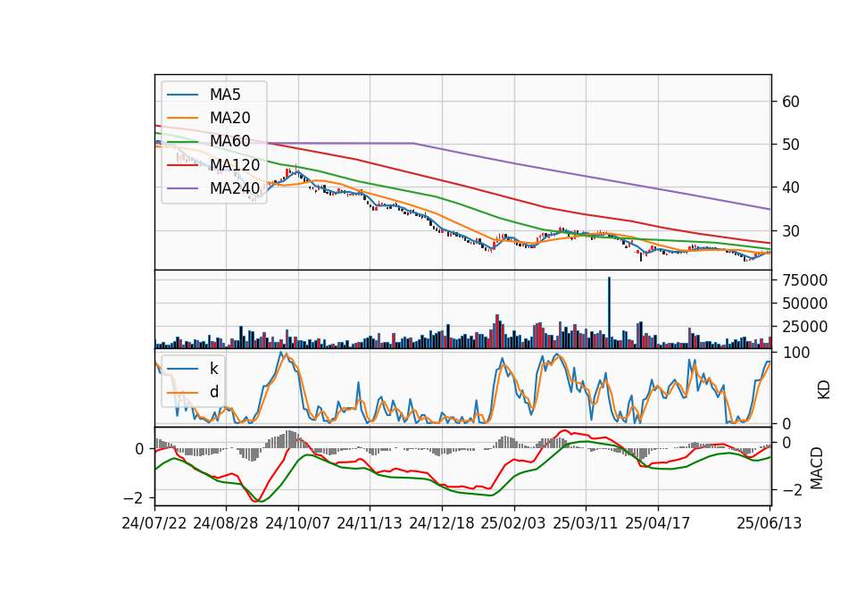Click the 24/12/18 date label

point(442,523)
